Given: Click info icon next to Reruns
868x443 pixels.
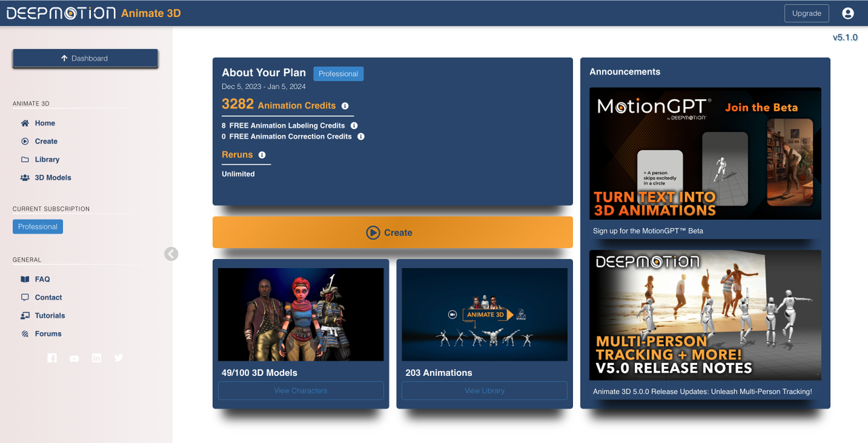Looking at the screenshot, I should [x=262, y=155].
